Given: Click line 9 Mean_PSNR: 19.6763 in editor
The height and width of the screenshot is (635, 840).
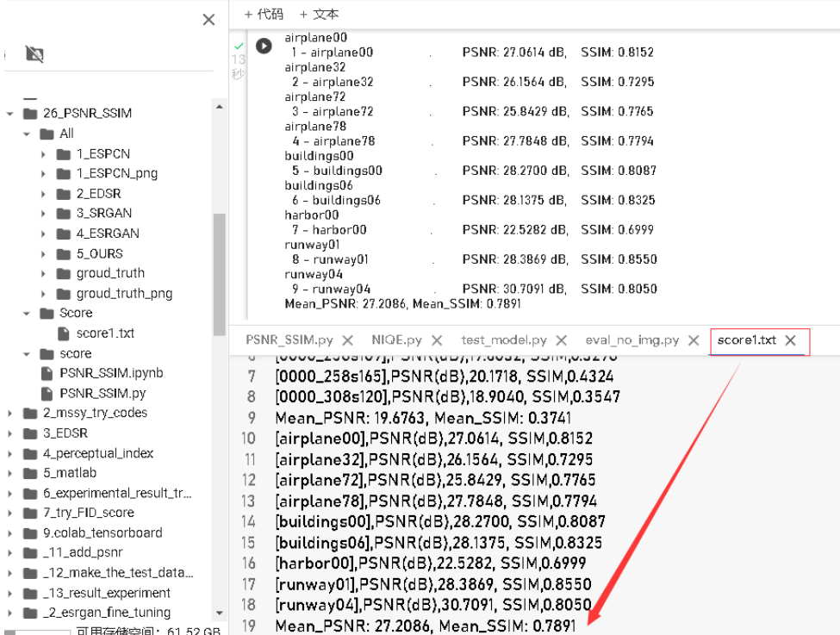Looking at the screenshot, I should 423,418.
